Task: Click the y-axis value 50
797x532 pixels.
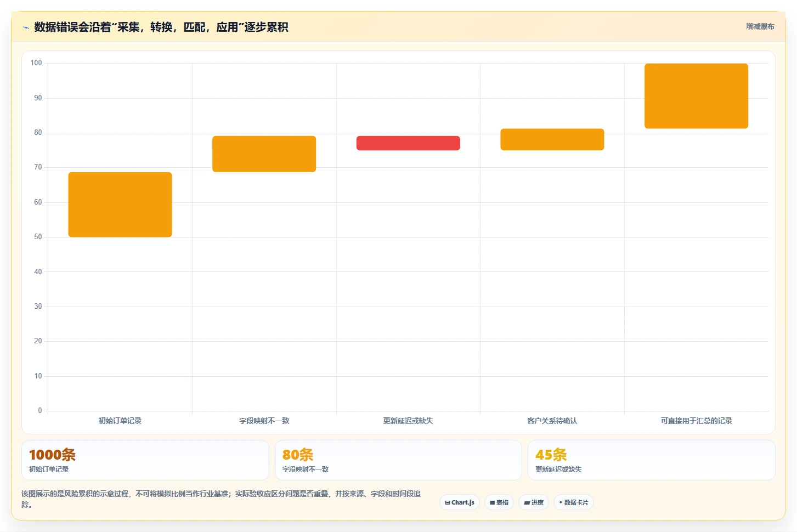Action: tap(38, 237)
